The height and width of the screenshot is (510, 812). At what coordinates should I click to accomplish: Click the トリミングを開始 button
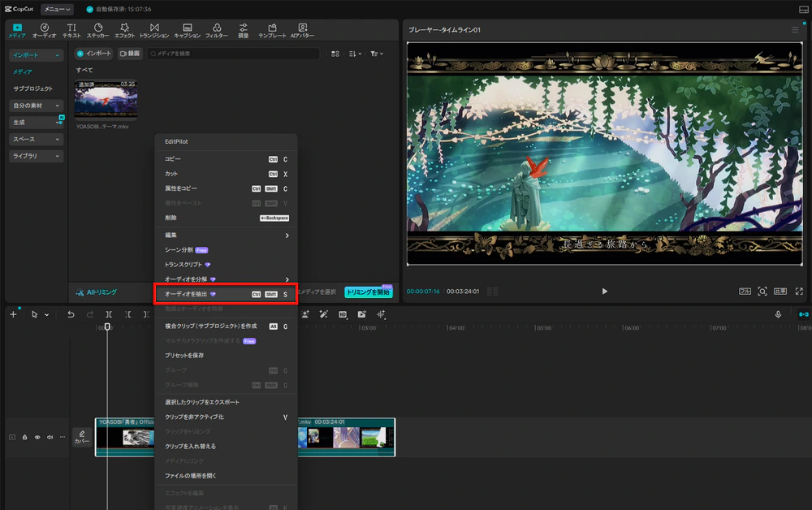368,292
